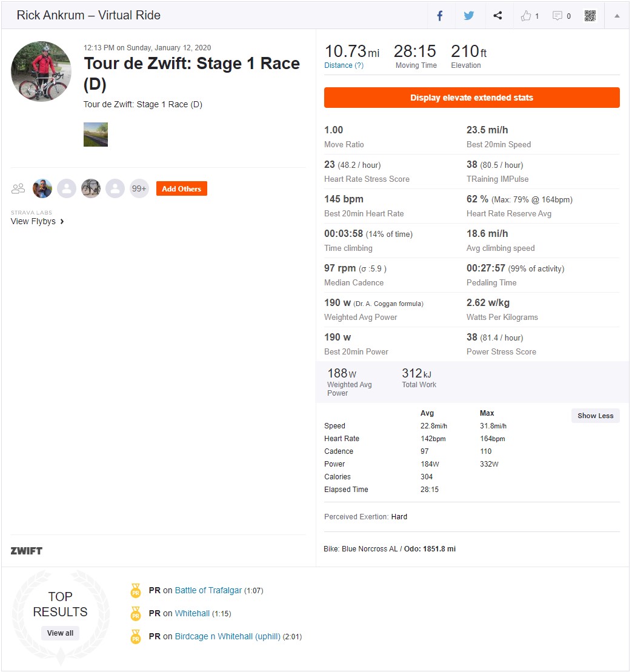Click the group athletes icon
Screen dimensions: 632x672
point(18,188)
